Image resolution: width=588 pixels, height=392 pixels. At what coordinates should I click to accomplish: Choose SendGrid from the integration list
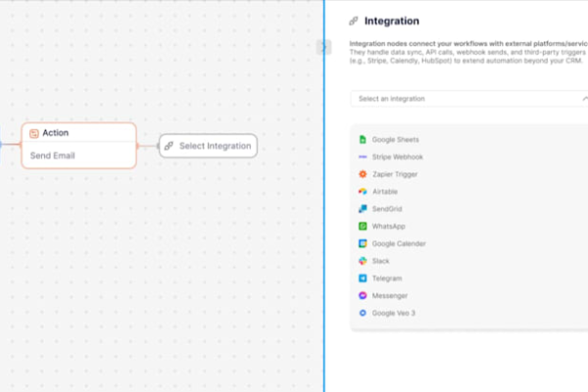tap(386, 209)
